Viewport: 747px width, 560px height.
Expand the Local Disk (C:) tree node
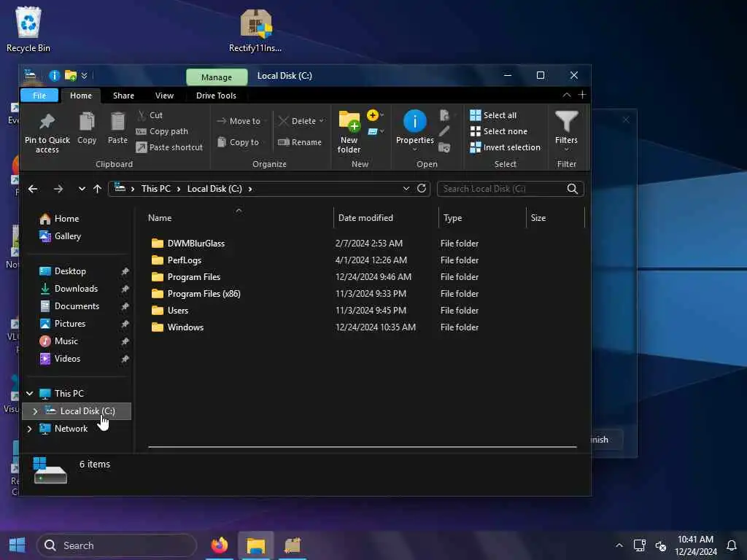pos(35,411)
